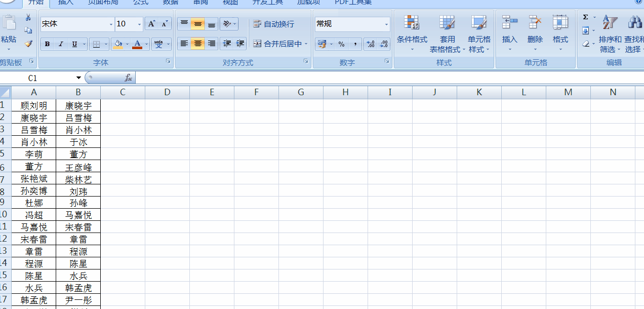The width and height of the screenshot is (644, 309).
Task: Click the Delete cells (删除) button
Action: [x=535, y=33]
